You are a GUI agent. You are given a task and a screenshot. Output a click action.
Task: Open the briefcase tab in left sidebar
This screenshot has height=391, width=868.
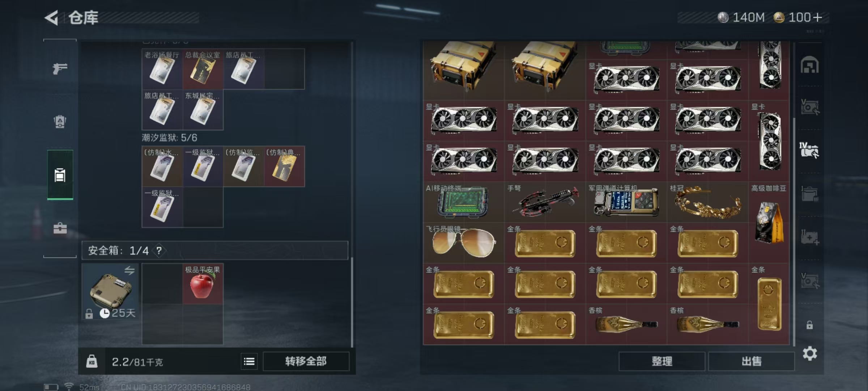click(x=60, y=228)
